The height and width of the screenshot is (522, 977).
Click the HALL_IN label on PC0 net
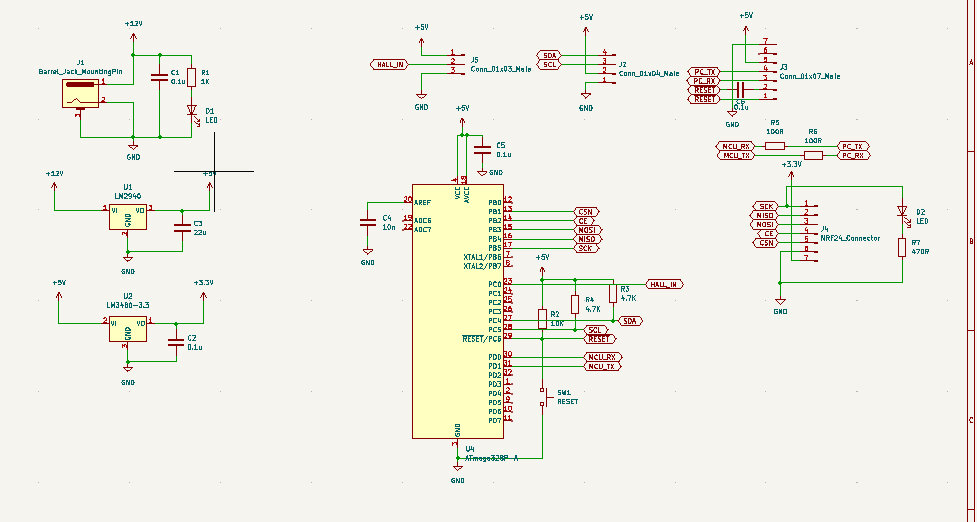pyautogui.click(x=665, y=284)
